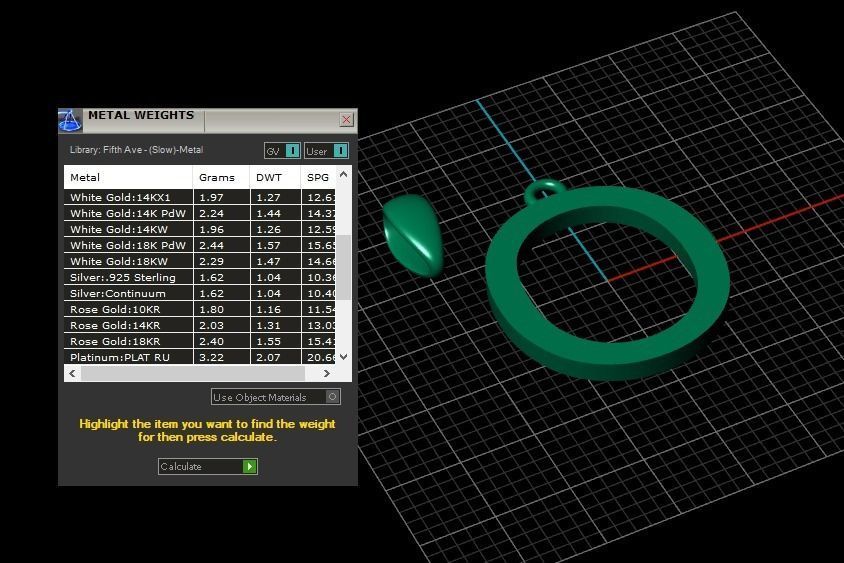Click the 3.22 grams value for Platinum
This screenshot has width=844, height=563.
212,357
